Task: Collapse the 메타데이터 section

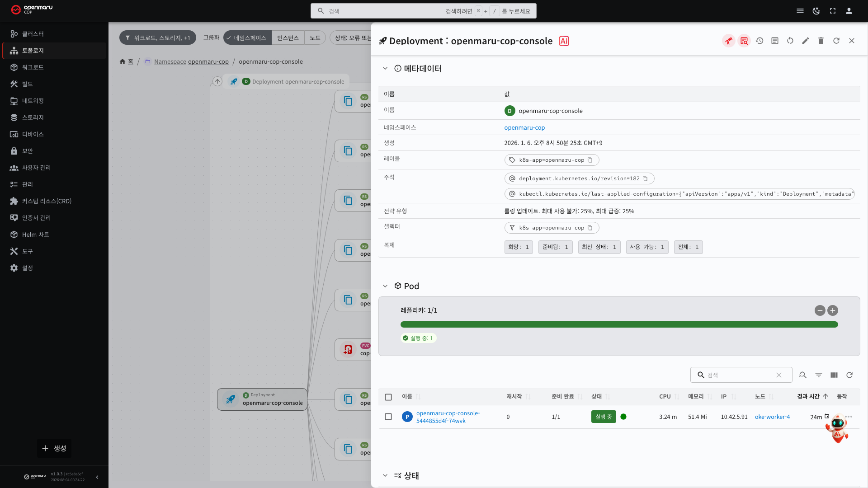Action: click(x=385, y=69)
